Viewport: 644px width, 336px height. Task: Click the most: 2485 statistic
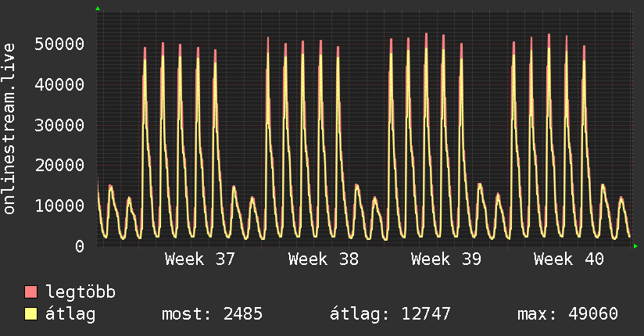(x=212, y=314)
